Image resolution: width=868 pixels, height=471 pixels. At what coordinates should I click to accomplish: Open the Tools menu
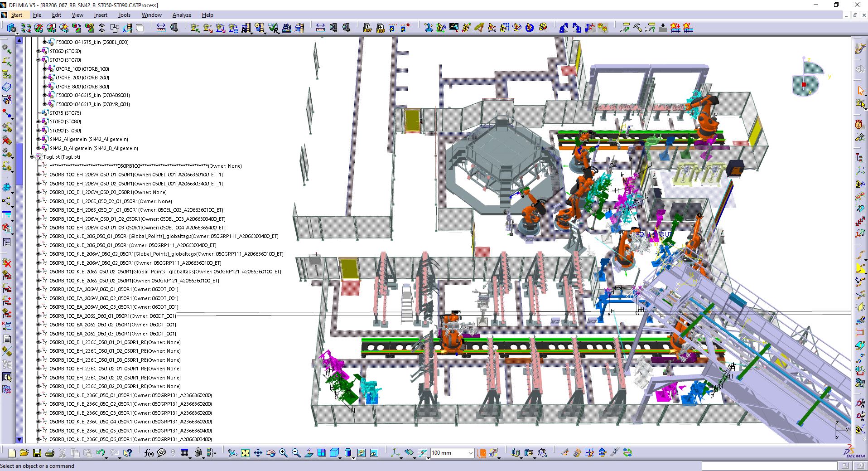tap(124, 15)
